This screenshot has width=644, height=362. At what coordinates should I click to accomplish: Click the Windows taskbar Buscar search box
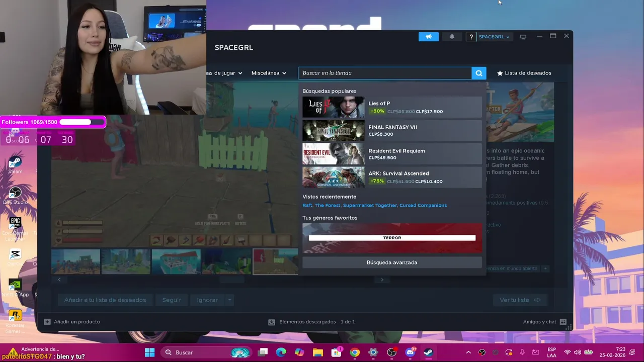coord(206,352)
